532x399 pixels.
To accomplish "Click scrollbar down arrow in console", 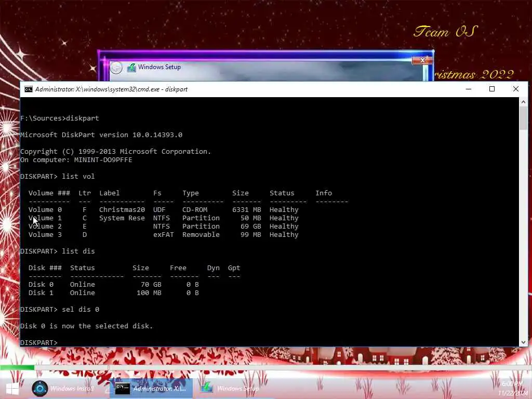I will coord(523,342).
